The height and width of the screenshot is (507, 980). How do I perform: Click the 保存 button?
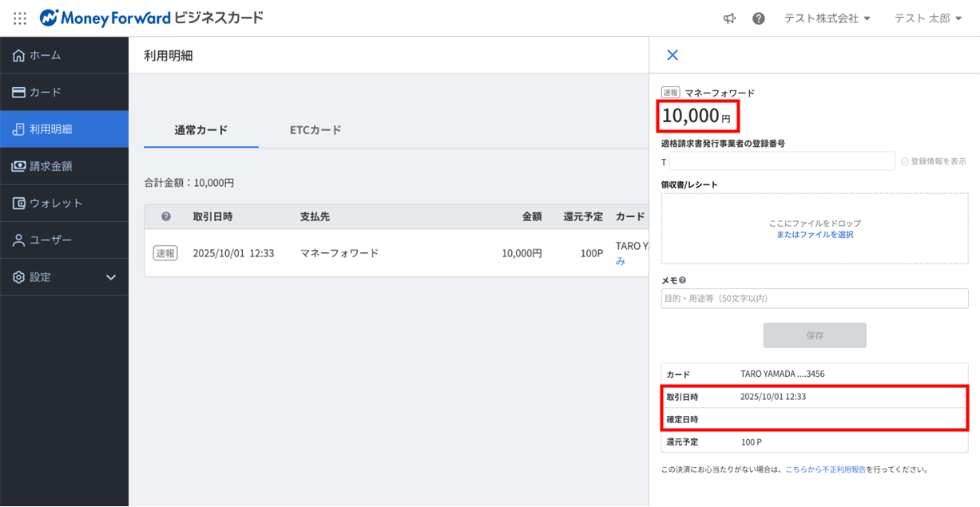click(815, 336)
